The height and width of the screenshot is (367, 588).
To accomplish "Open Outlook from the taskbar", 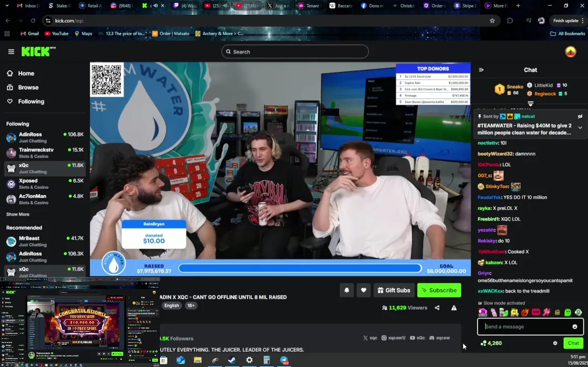I will click(181, 360).
